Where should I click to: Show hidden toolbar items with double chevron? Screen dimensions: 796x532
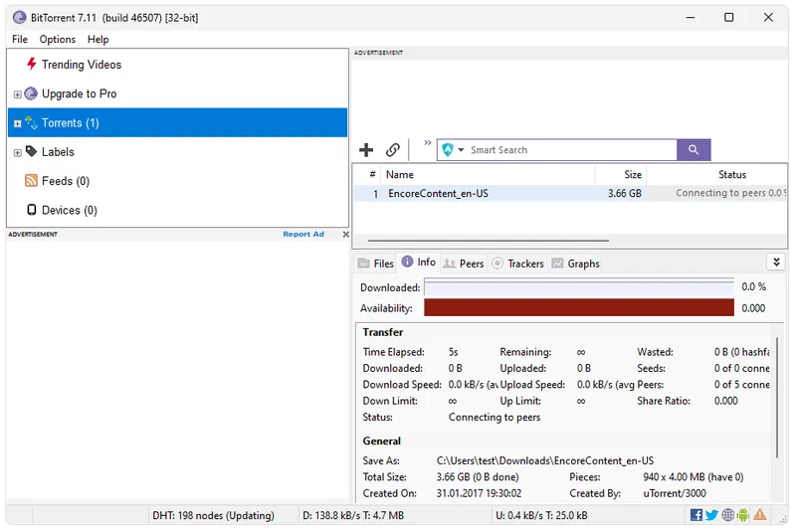[x=428, y=143]
